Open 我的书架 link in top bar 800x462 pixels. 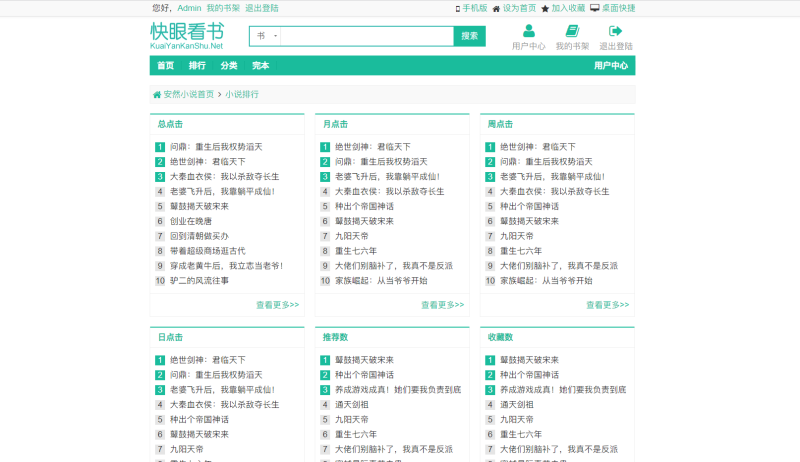223,8
